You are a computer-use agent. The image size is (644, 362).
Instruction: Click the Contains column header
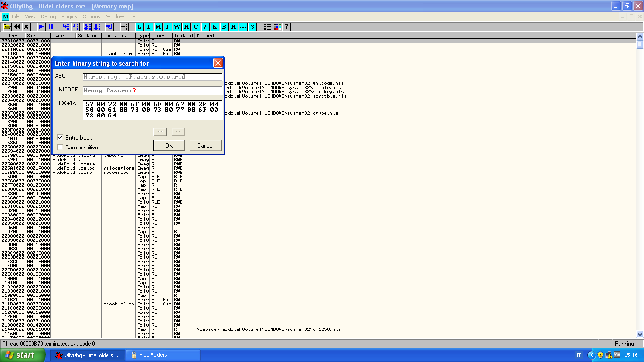pos(118,35)
